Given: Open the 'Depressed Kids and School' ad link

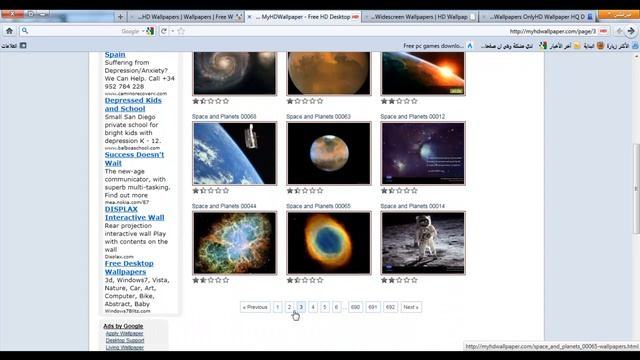Looking at the screenshot, I should point(133,104).
